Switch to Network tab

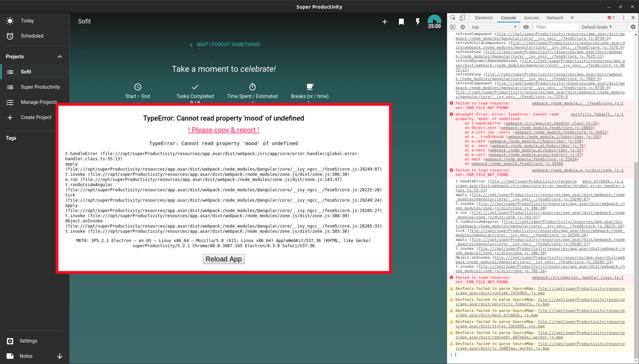tap(555, 18)
